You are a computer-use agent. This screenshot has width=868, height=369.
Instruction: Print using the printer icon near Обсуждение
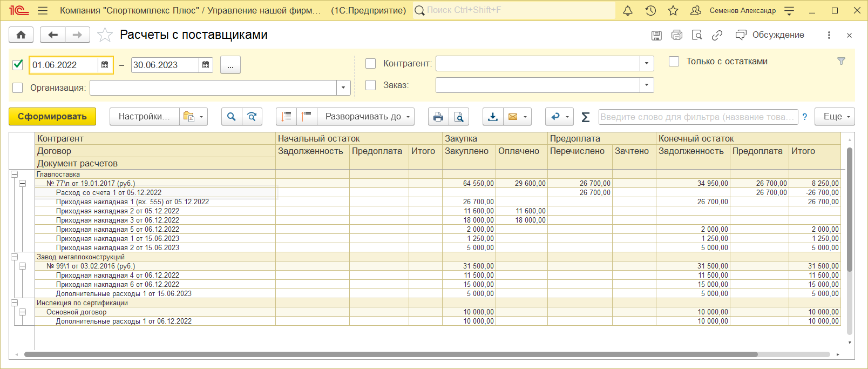(x=677, y=35)
